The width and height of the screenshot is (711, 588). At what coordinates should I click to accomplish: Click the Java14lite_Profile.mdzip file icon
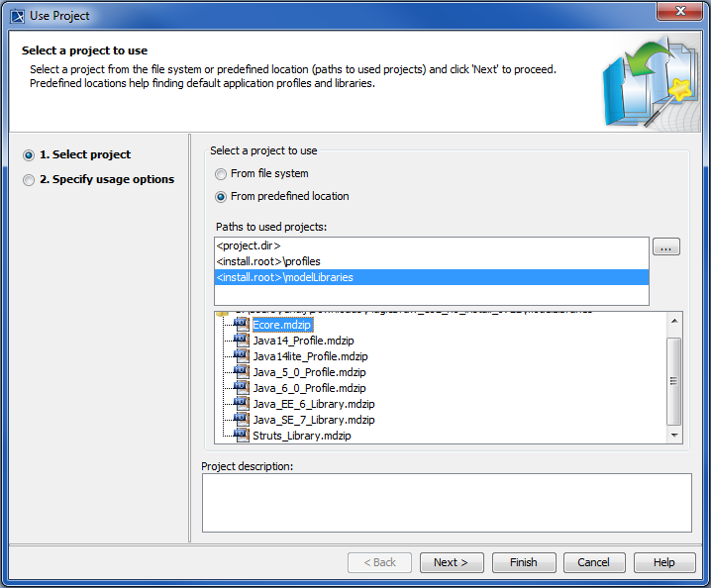click(242, 356)
